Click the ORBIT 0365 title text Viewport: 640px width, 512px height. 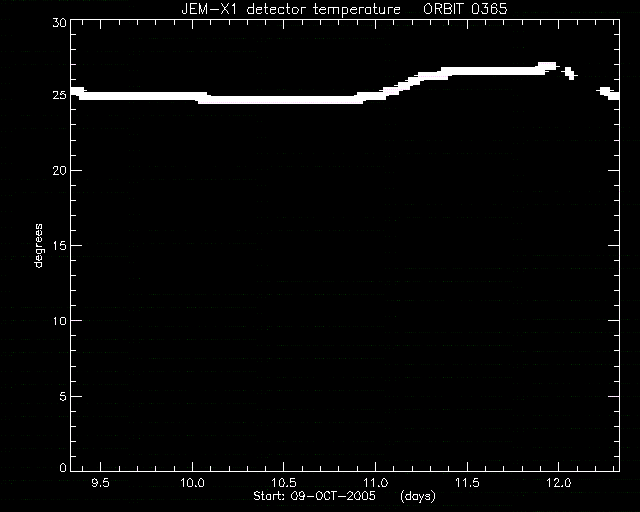465,9
